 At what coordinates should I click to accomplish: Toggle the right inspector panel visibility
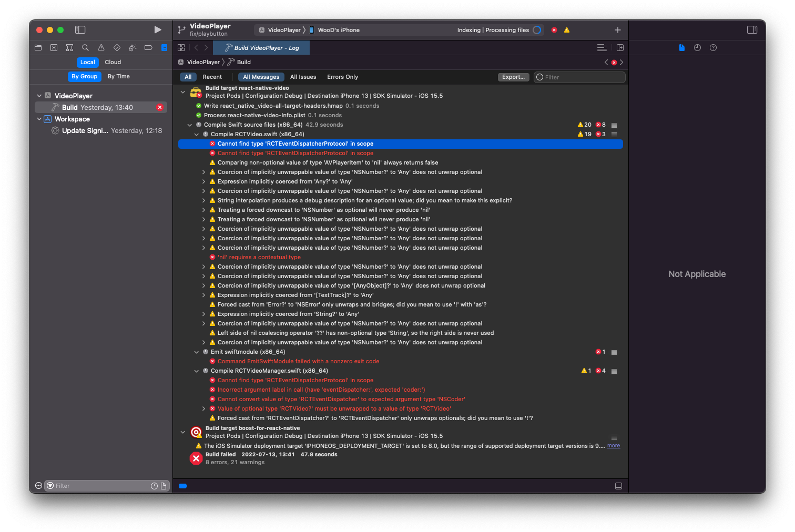[x=752, y=30]
